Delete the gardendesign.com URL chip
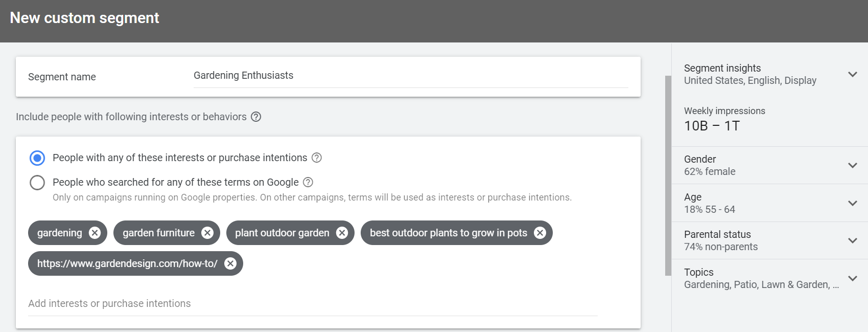Viewport: 868px width, 332px height. click(231, 263)
